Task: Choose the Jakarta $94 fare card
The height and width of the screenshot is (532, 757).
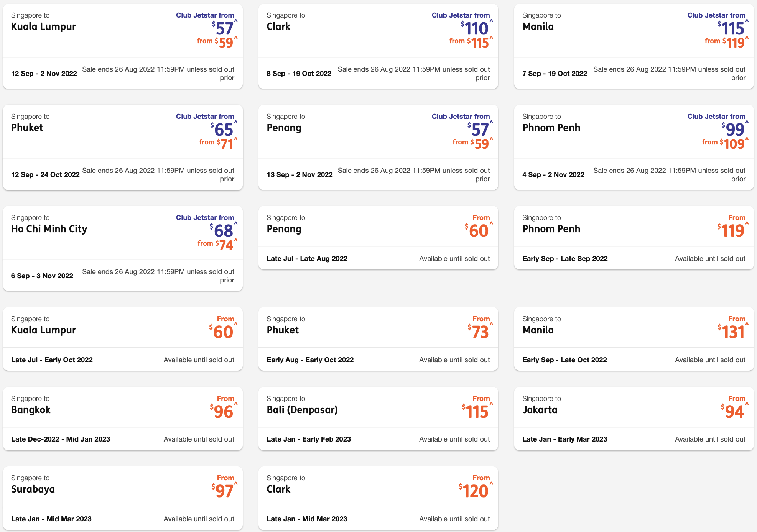Action: 634,419
